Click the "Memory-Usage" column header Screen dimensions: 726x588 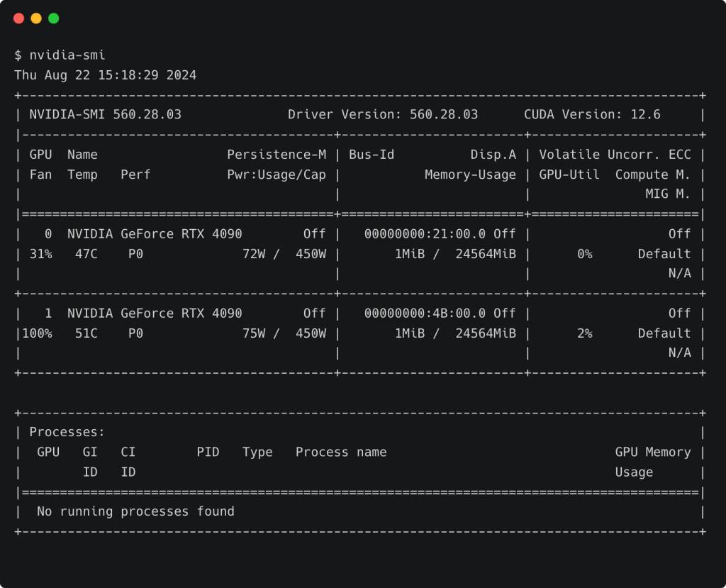coord(471,174)
